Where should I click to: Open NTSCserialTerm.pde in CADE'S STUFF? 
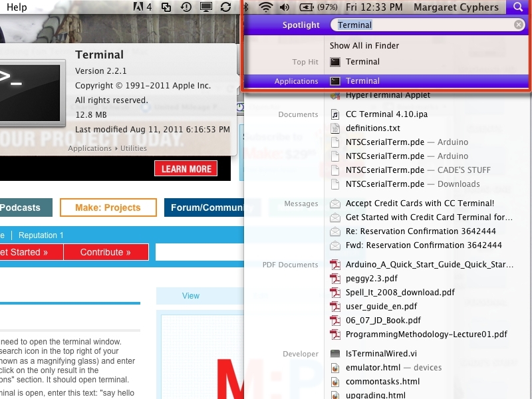coord(418,170)
